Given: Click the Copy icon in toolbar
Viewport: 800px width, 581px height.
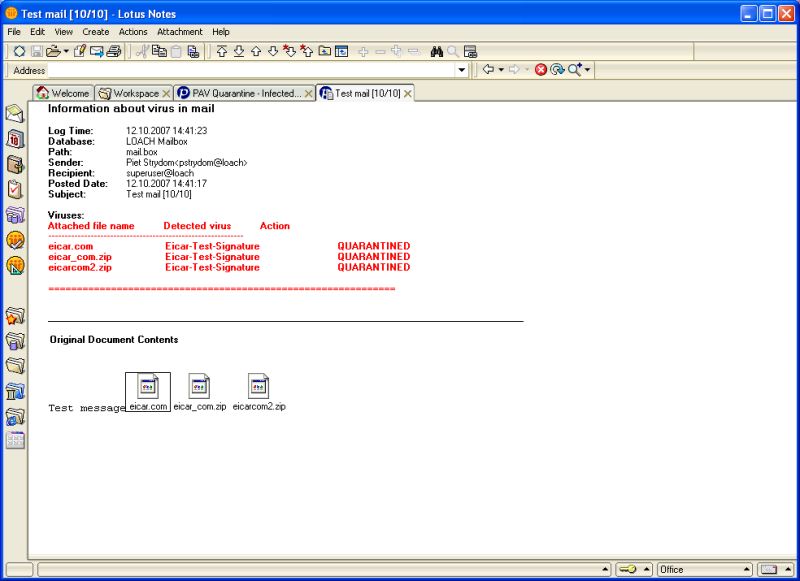Looking at the screenshot, I should (x=159, y=52).
